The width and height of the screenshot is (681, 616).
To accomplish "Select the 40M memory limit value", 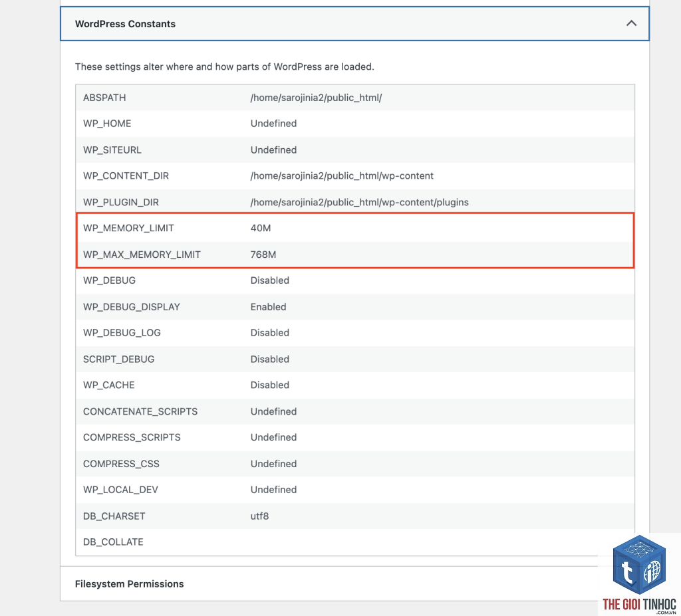I will pyautogui.click(x=261, y=229).
